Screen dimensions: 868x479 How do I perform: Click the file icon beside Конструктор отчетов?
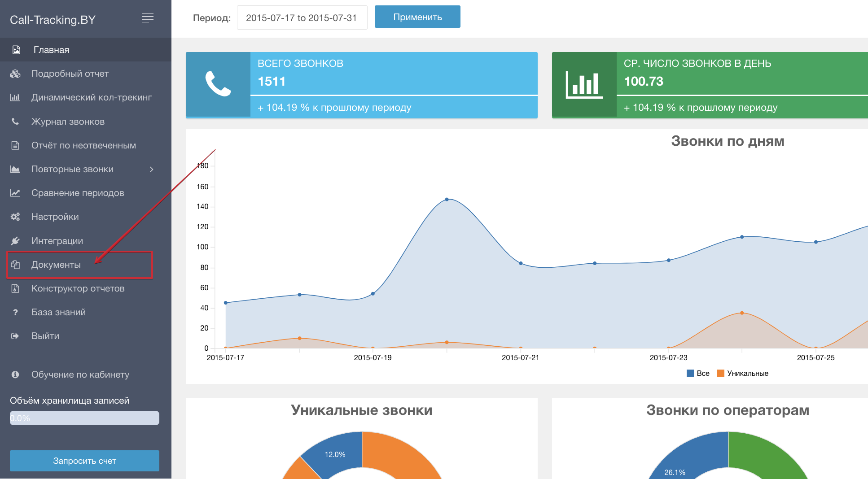coord(15,288)
